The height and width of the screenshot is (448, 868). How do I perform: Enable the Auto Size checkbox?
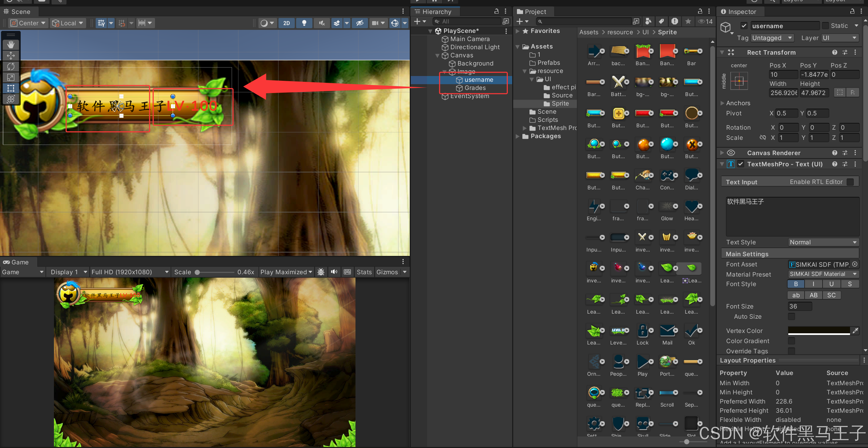point(791,316)
